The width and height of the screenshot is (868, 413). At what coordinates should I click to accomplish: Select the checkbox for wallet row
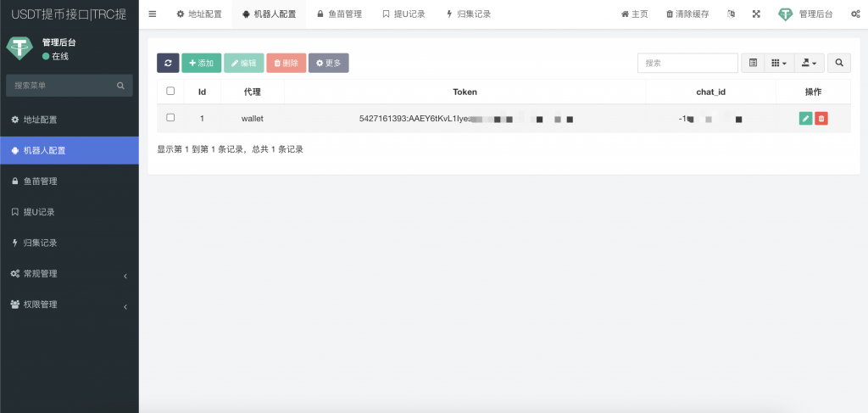click(170, 118)
